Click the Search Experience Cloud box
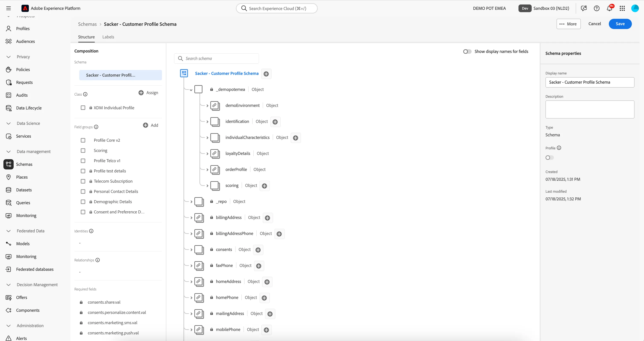The image size is (644, 341). point(277,9)
